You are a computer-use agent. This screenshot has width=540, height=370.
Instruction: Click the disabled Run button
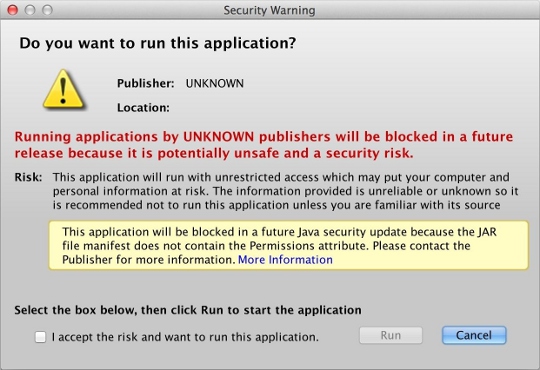point(391,335)
